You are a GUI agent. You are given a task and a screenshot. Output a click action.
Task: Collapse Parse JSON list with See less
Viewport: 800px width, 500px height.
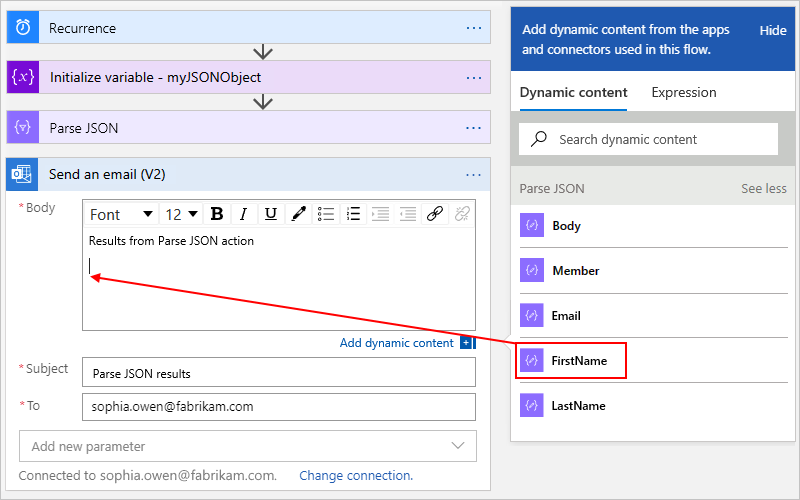(x=763, y=188)
